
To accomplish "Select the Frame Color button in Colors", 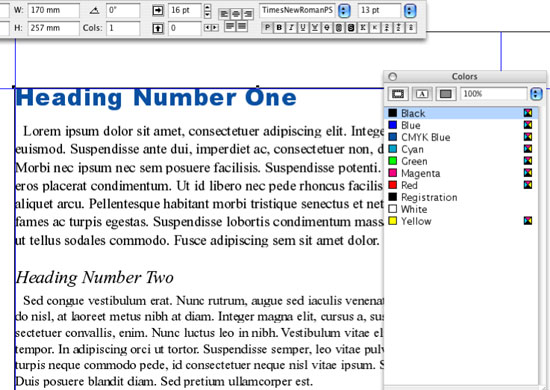I will click(398, 94).
